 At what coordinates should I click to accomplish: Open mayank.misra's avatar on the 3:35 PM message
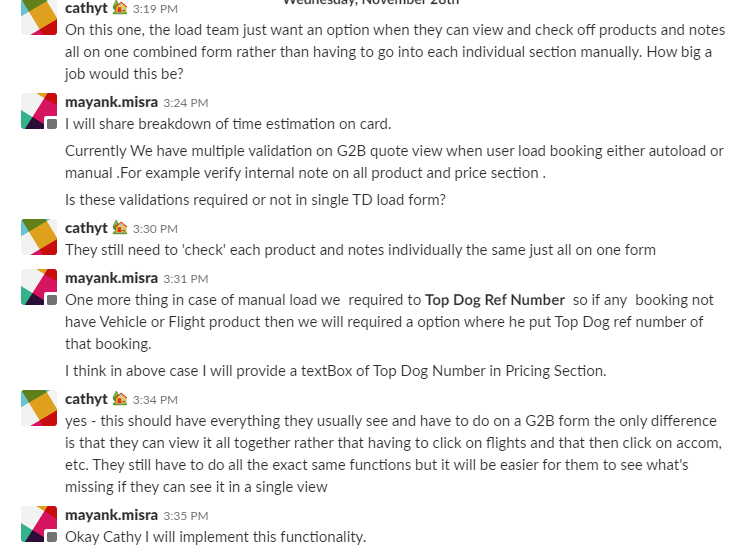[39, 525]
